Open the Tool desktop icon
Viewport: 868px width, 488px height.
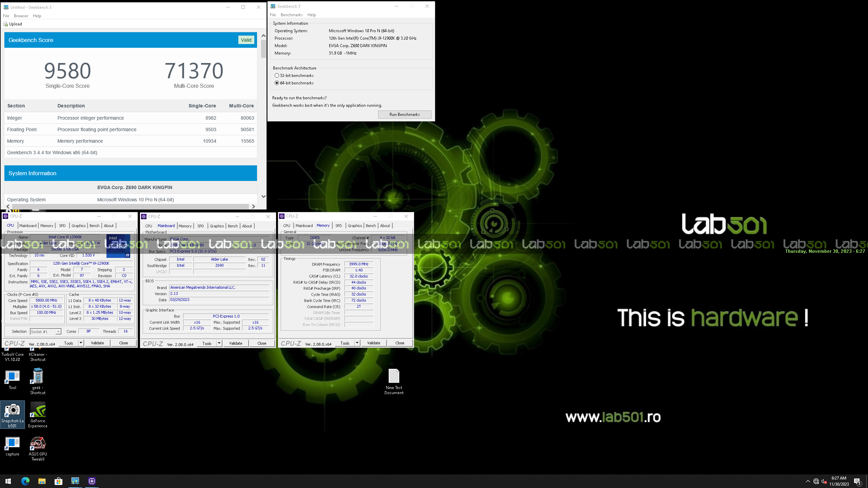13,380
